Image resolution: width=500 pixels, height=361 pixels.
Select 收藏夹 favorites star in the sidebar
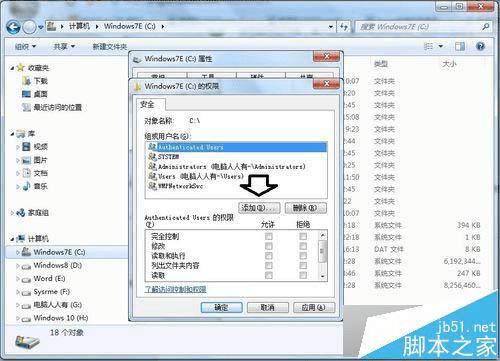[x=21, y=68]
